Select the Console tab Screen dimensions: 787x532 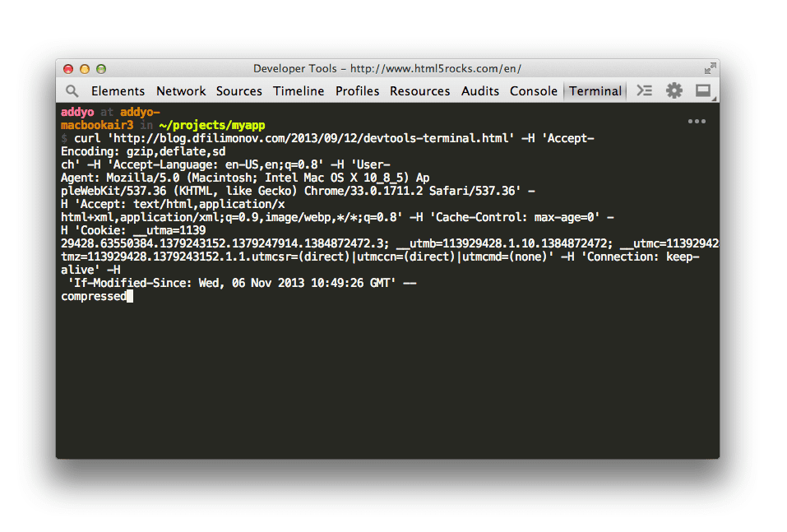533,90
